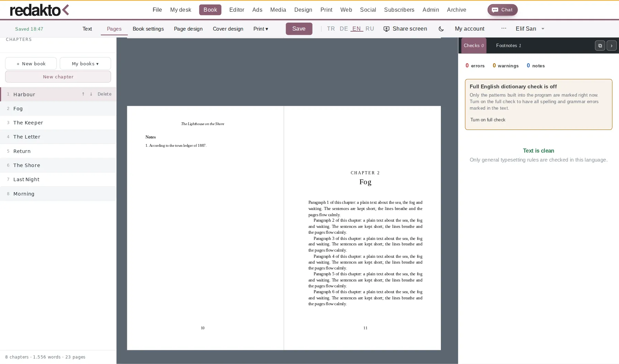Image resolution: width=619 pixels, height=364 pixels.
Task: Open Cover design tab
Action: [x=228, y=29]
